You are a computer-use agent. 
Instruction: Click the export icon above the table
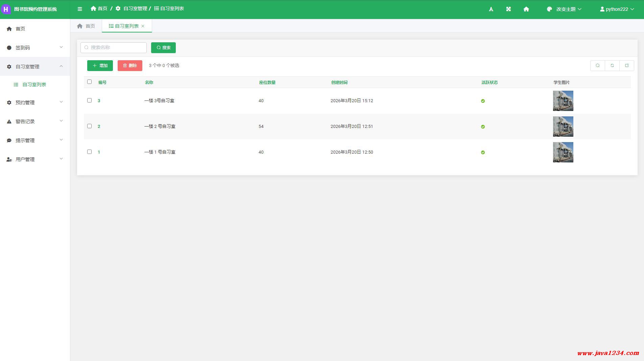tap(626, 66)
